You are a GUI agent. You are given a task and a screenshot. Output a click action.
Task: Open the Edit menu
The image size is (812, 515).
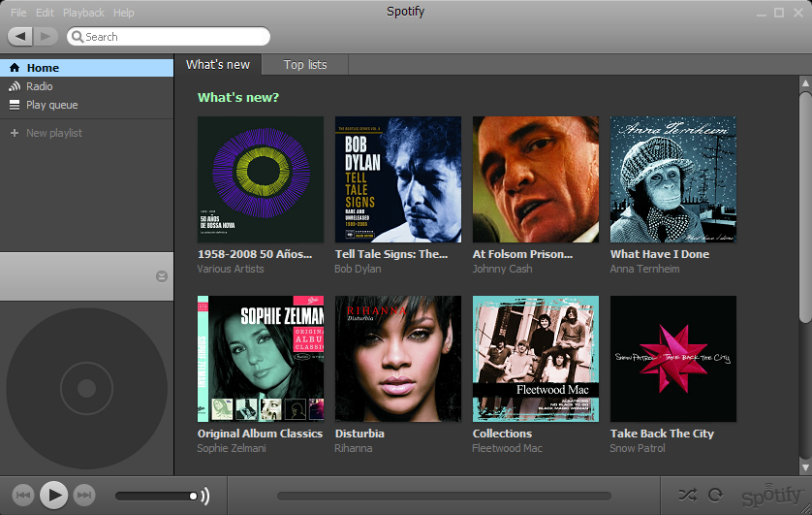coord(45,13)
